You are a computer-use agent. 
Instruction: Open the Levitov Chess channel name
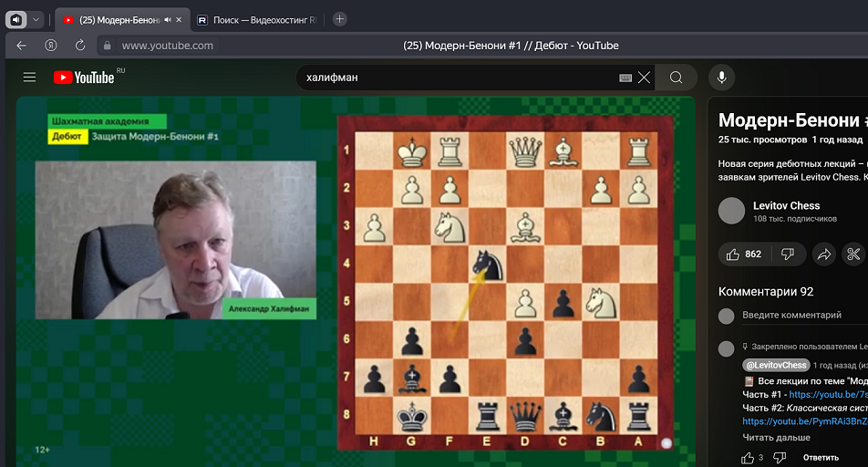tap(786, 205)
